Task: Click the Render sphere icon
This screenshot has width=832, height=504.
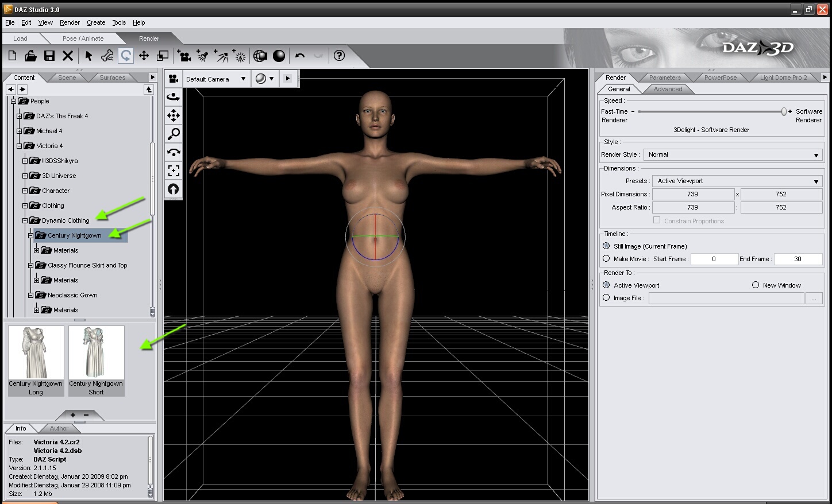Action: 279,56
